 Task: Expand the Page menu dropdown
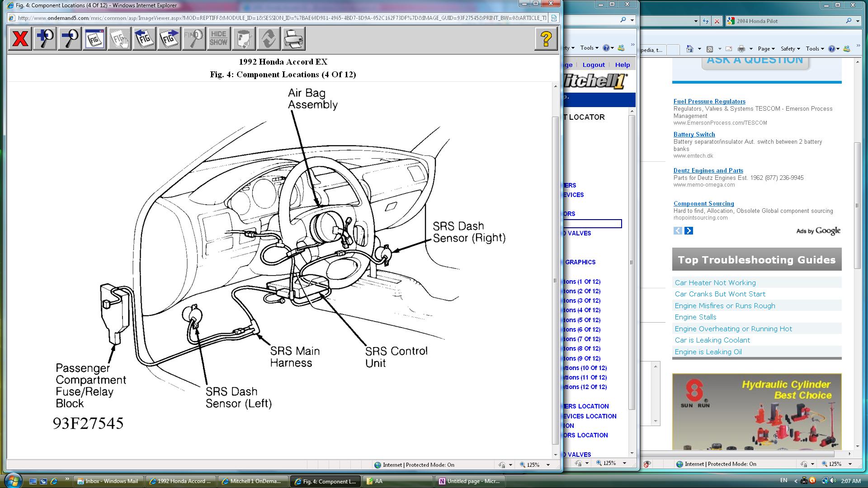coord(766,49)
